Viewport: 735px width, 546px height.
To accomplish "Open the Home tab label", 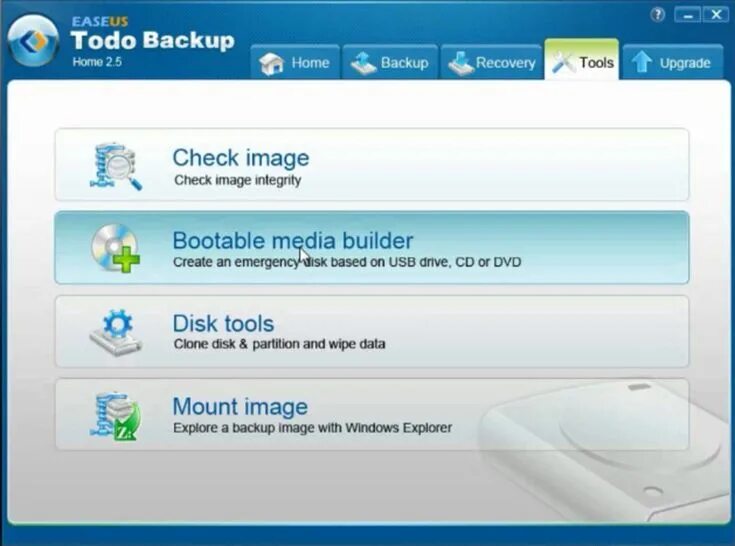I will click(310, 63).
